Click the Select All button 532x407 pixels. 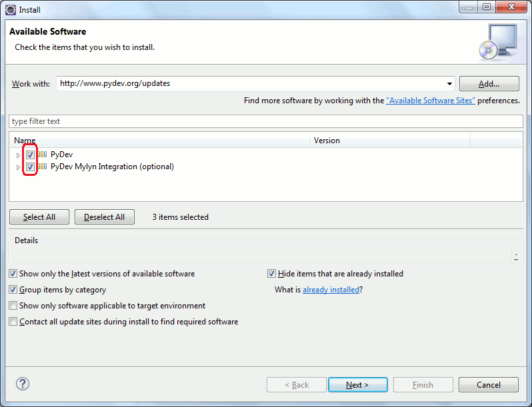39,217
